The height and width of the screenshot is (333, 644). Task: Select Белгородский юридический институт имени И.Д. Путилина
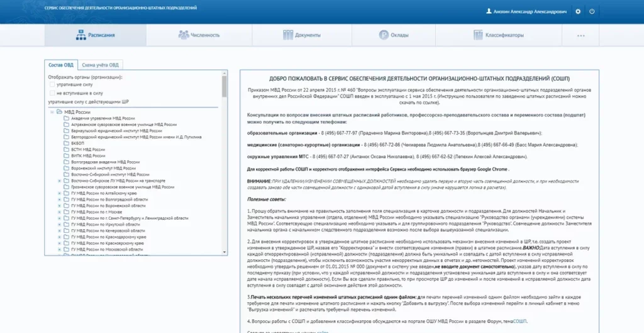coord(136,137)
